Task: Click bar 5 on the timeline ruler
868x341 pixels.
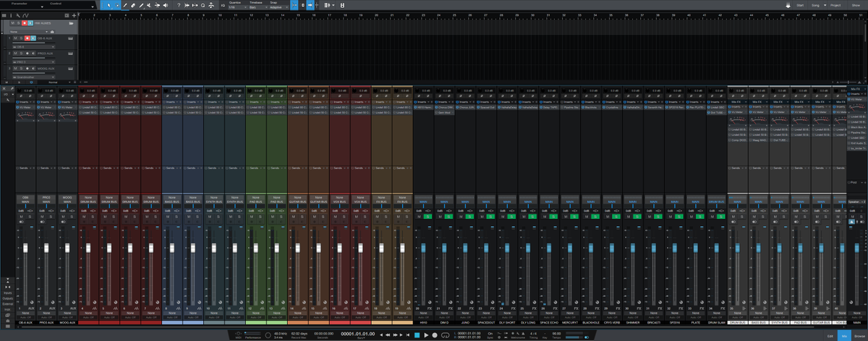Action: pos(141,15)
